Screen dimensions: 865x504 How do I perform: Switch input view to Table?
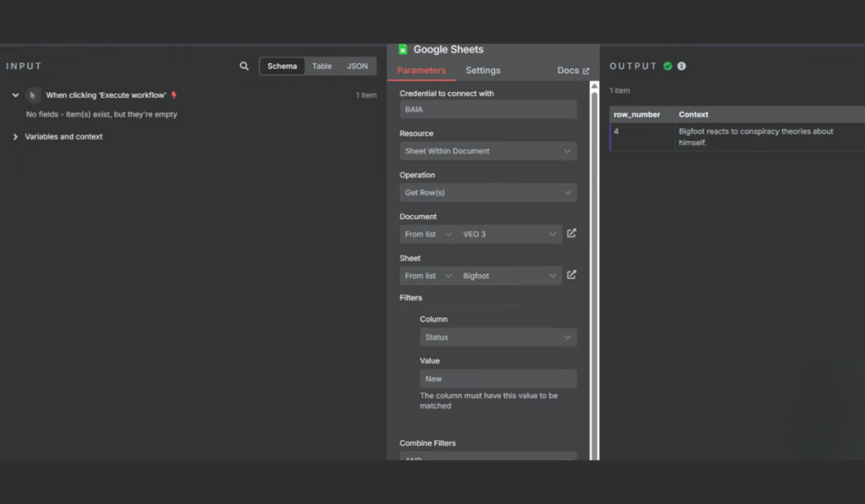click(322, 65)
